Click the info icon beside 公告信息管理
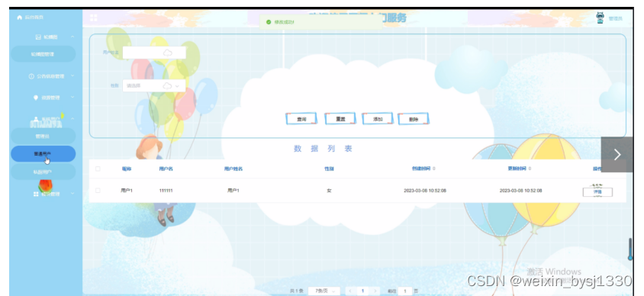This screenshot has height=296, width=644. [x=31, y=76]
